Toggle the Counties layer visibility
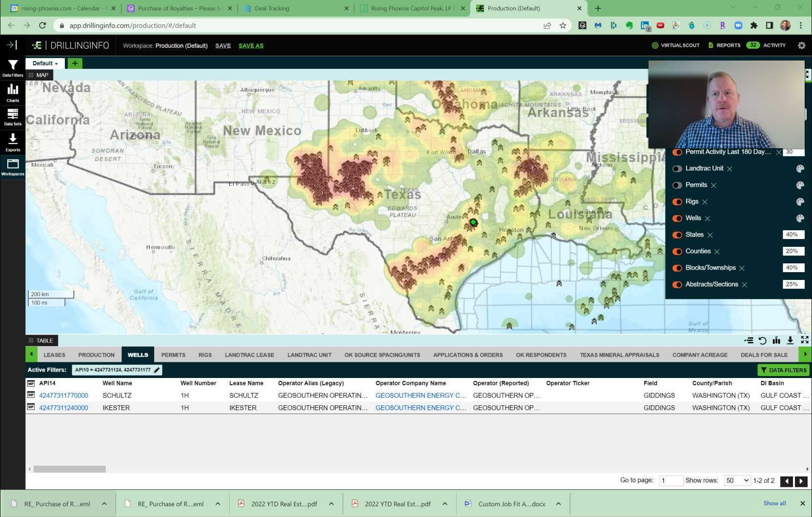The height and width of the screenshot is (517, 812). click(677, 252)
